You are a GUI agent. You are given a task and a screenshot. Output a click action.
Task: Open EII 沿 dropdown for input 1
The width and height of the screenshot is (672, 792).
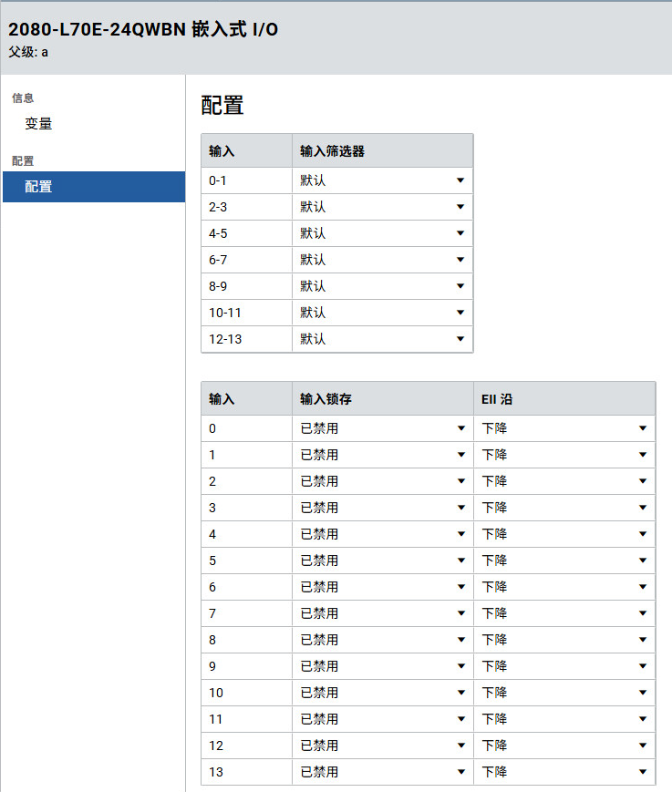(x=564, y=455)
